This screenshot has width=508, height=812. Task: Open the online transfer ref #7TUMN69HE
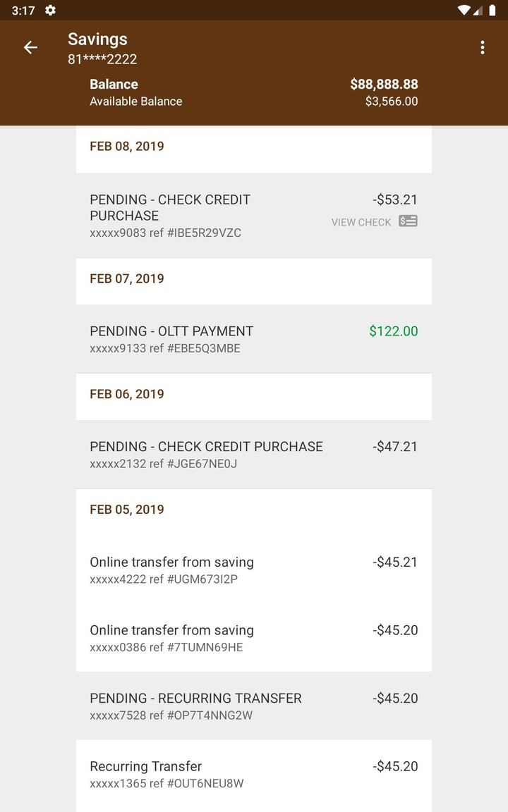tap(212, 638)
